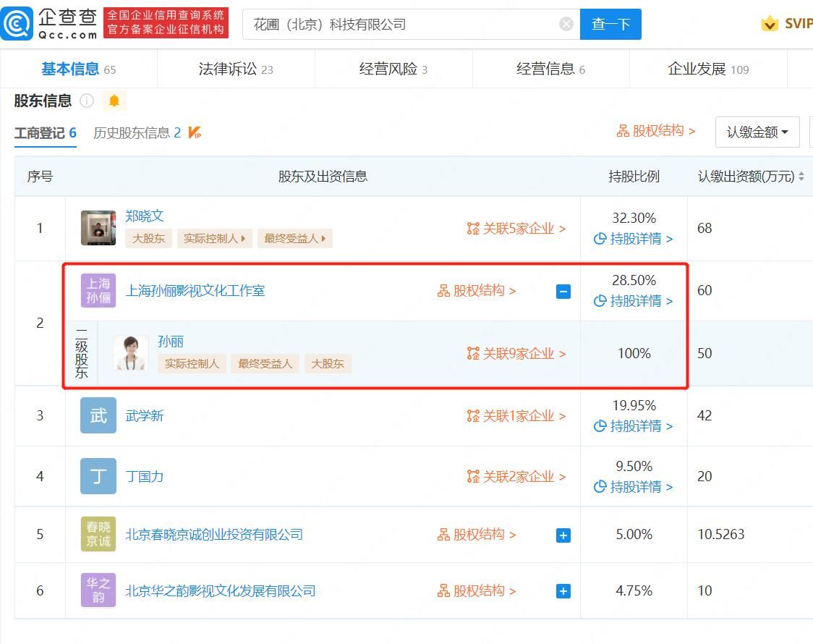Image resolution: width=813 pixels, height=644 pixels.
Task: Select the 历史股东信息 sub-tab
Action: [137, 133]
